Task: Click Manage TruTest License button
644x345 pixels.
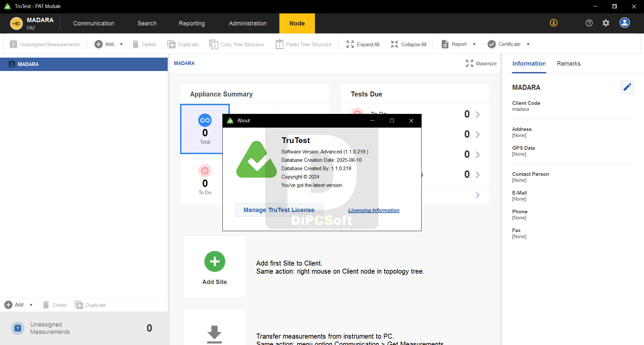Action: pos(279,210)
